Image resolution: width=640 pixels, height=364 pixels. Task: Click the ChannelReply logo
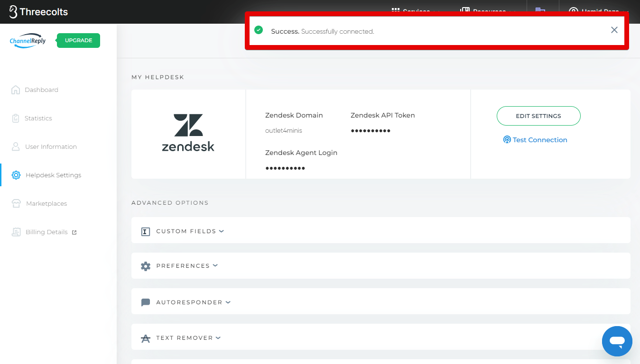(28, 41)
